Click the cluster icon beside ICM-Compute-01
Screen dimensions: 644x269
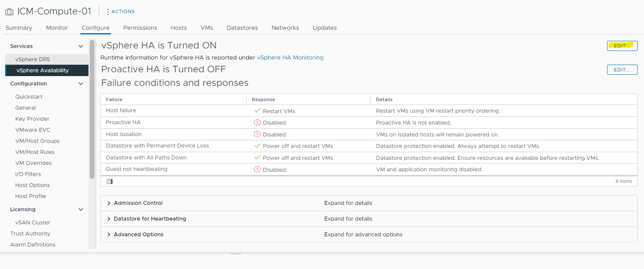point(9,12)
